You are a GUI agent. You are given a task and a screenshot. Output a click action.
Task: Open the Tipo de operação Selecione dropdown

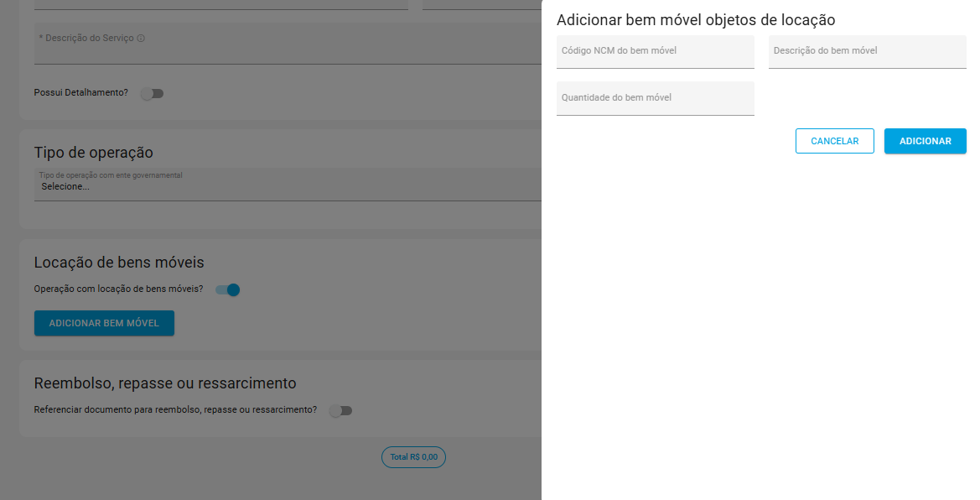coord(288,185)
